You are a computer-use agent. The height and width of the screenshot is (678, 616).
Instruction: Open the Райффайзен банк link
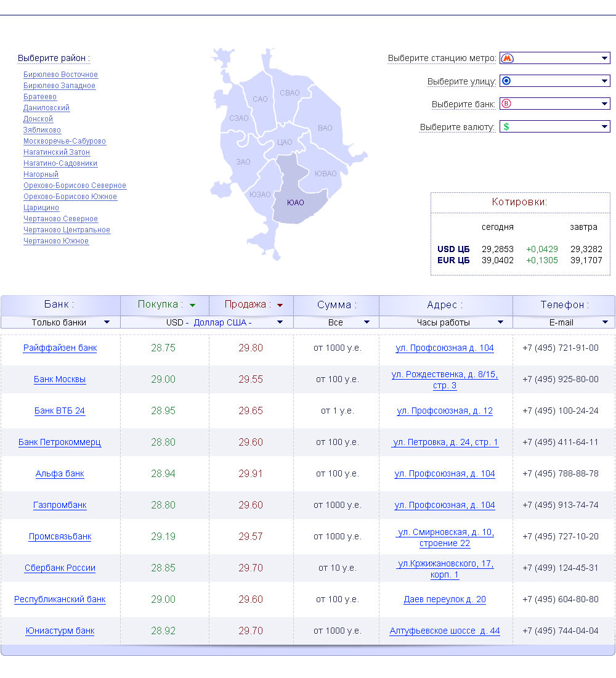pyautogui.click(x=60, y=348)
